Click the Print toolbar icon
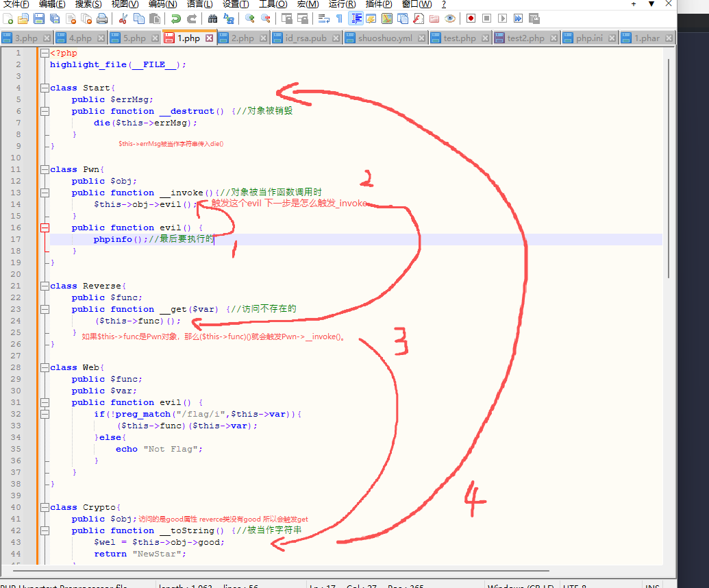Viewport: 709px width, 588px height. pyautogui.click(x=101, y=19)
